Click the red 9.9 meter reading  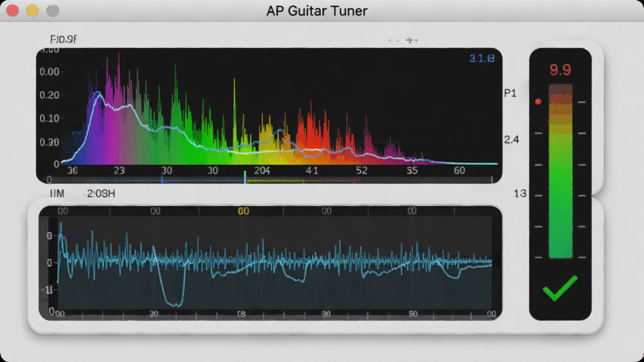[x=560, y=70]
